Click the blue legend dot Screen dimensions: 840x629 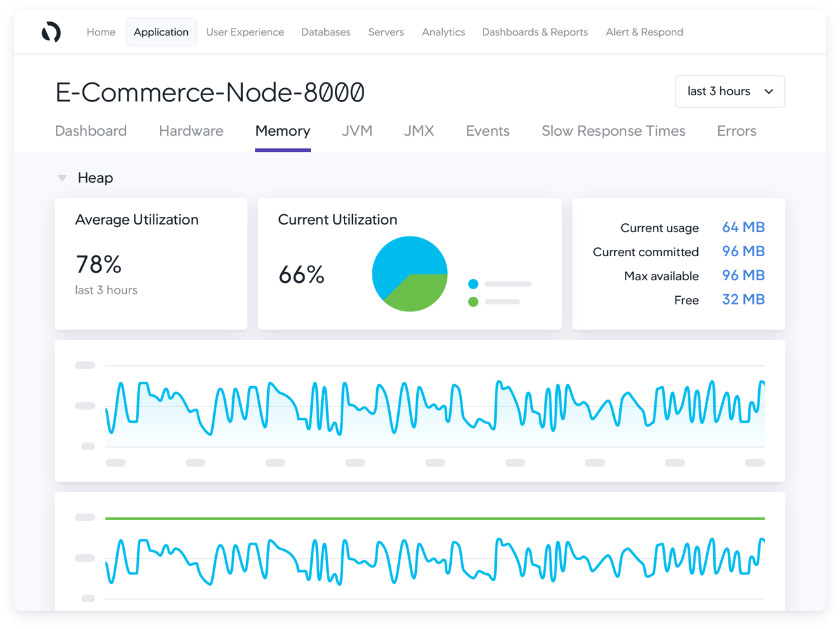click(x=473, y=284)
